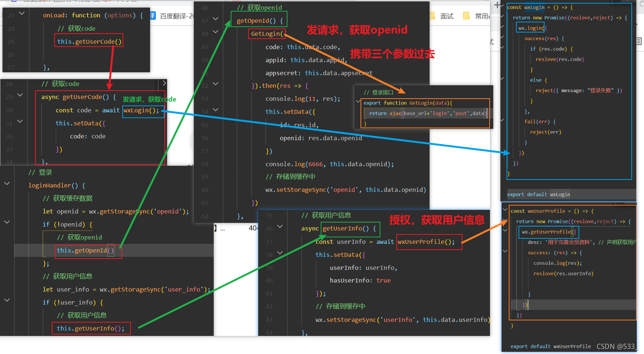Collapse getUserCode at line 29 fold arrow
644x354 pixels.
click(x=20, y=95)
